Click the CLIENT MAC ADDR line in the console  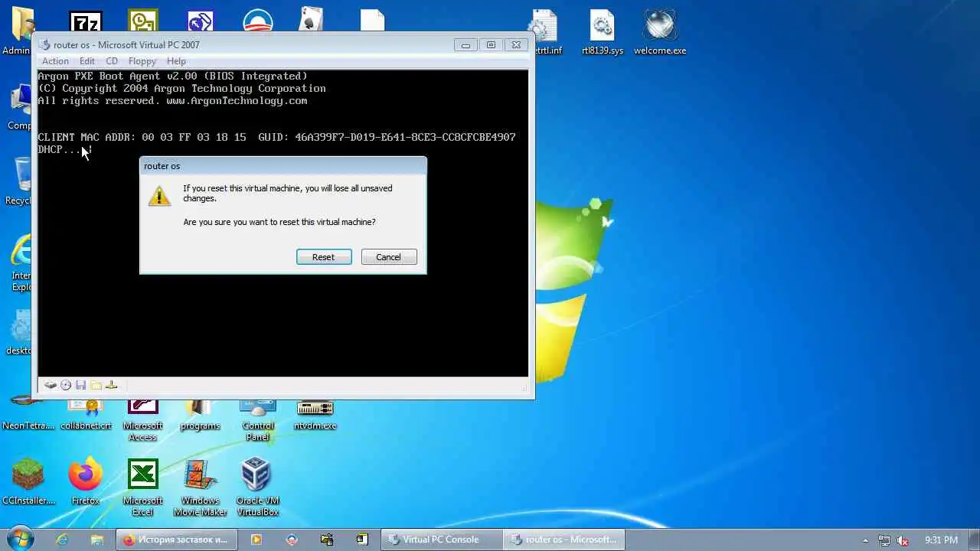point(277,138)
